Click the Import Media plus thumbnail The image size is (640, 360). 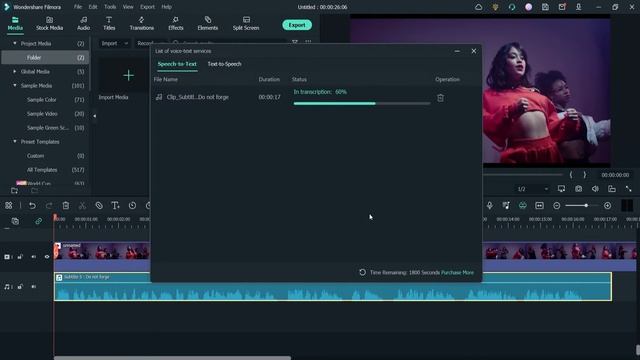coord(128,76)
